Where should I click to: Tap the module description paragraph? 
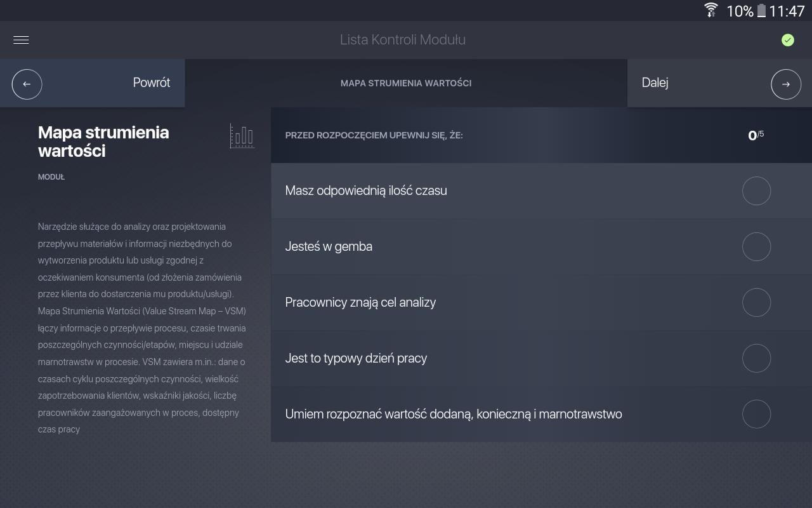(x=142, y=328)
